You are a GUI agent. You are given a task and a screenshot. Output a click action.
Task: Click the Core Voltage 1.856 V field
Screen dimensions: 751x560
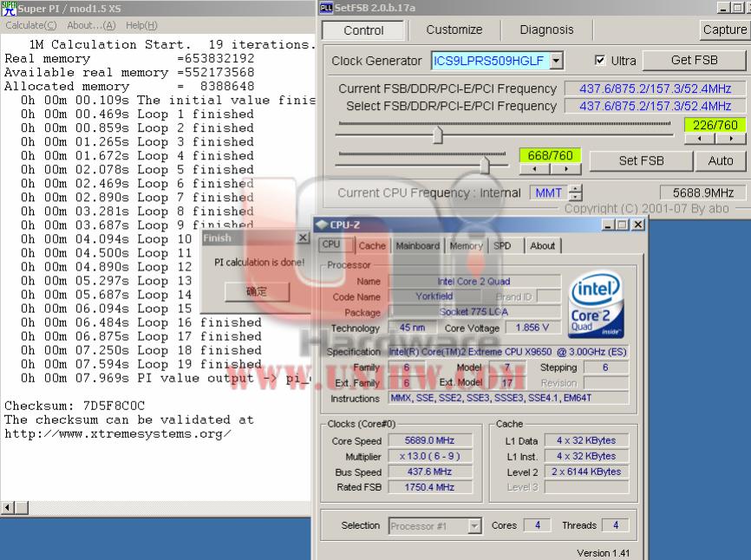point(532,328)
